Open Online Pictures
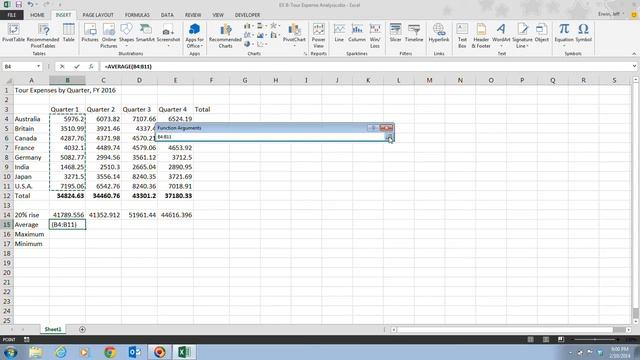 [109, 36]
